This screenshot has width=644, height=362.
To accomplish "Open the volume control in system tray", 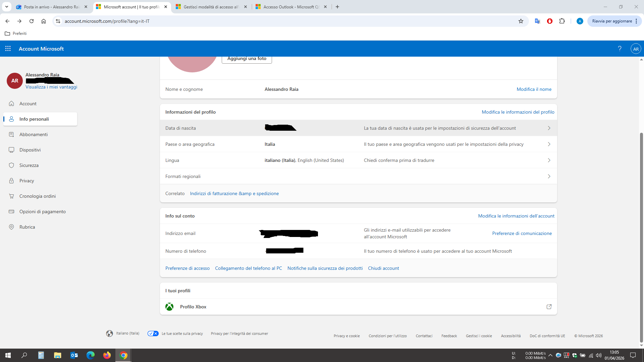I will 599,355.
